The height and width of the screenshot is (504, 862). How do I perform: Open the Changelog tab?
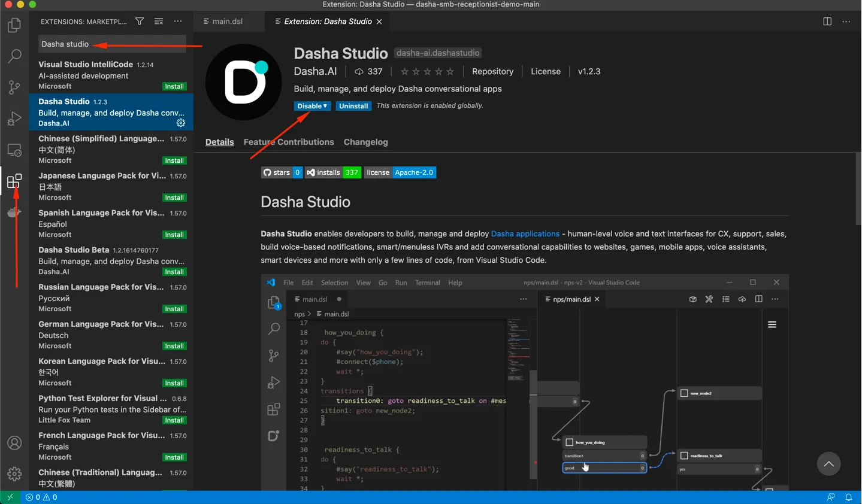click(366, 142)
